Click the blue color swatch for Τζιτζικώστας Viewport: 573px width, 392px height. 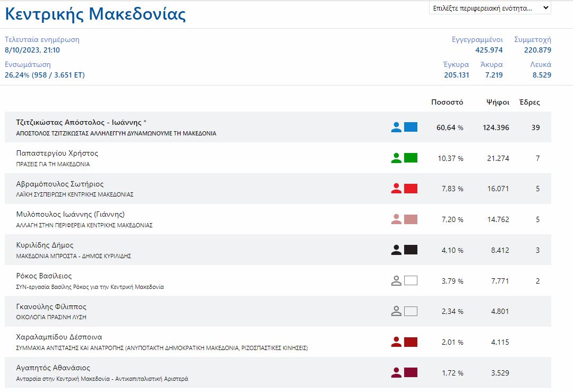coord(410,127)
